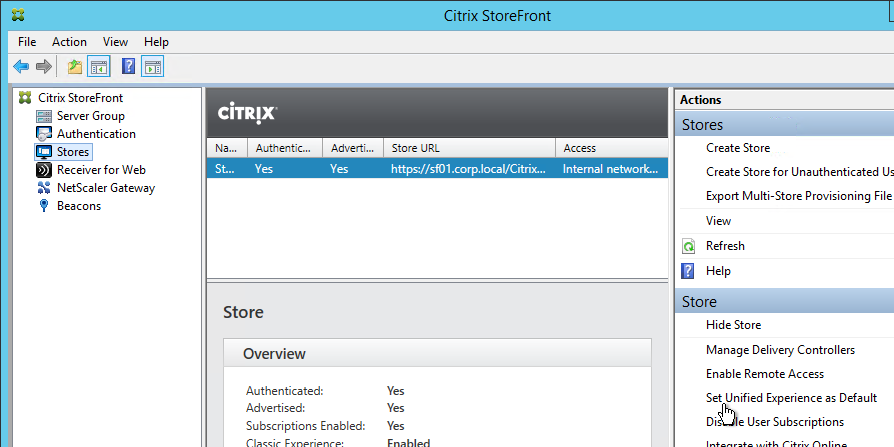Open the File menu
This screenshot has height=447, width=894.
click(27, 42)
